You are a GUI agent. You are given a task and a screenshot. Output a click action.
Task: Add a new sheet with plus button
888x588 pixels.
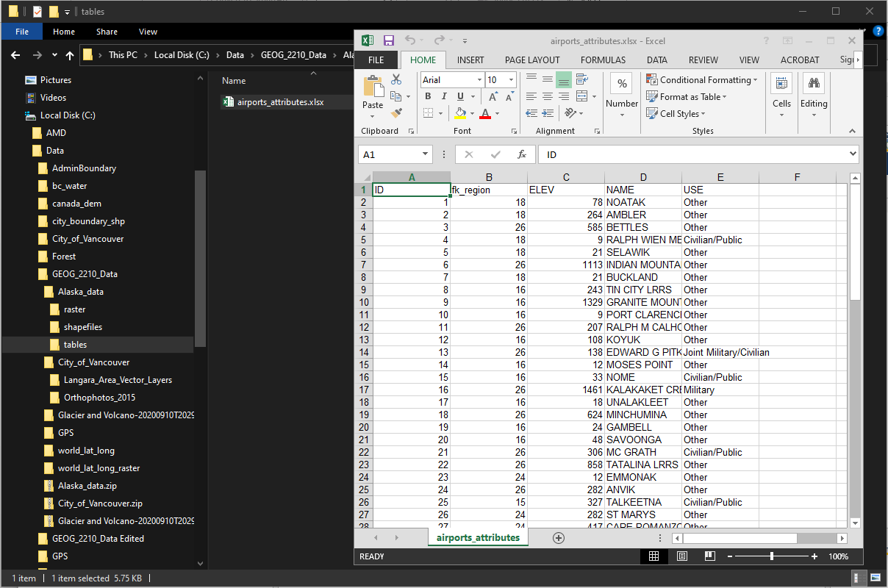pos(559,537)
